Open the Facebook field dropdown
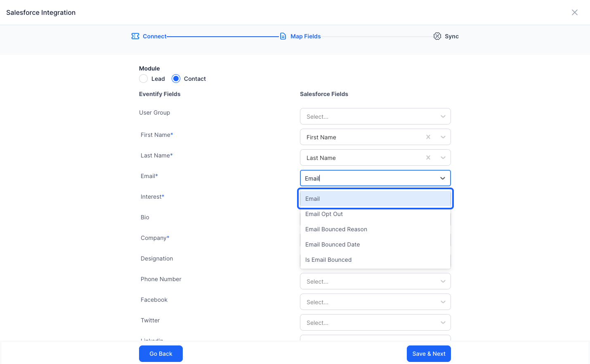590x364 pixels. (x=375, y=302)
